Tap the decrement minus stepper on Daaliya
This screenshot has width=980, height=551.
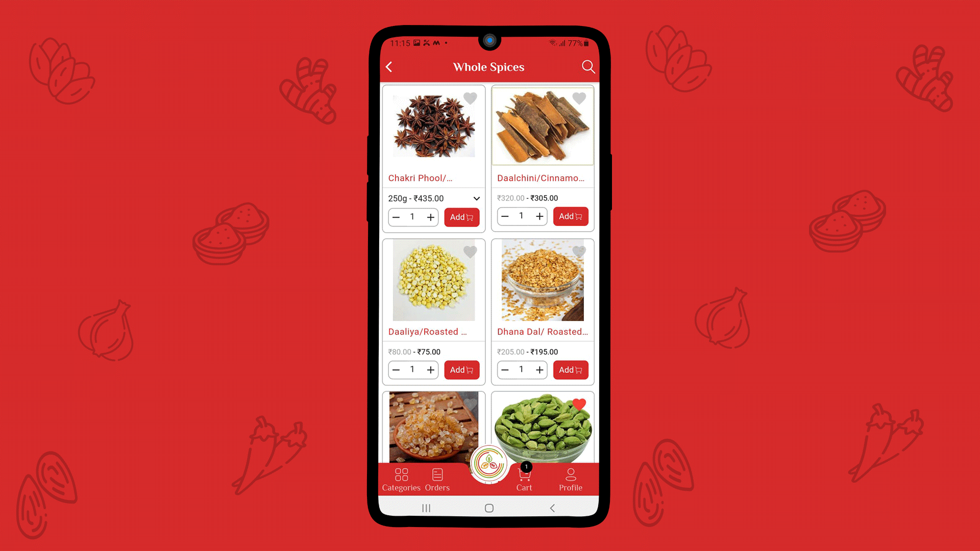[397, 369]
